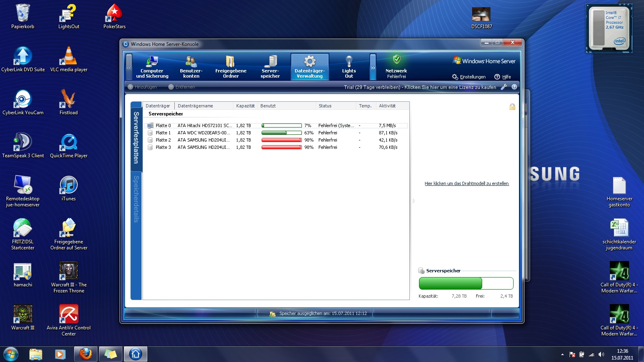Select Platte 2 Samsung disk row
This screenshot has width=644, height=362.
click(276, 140)
